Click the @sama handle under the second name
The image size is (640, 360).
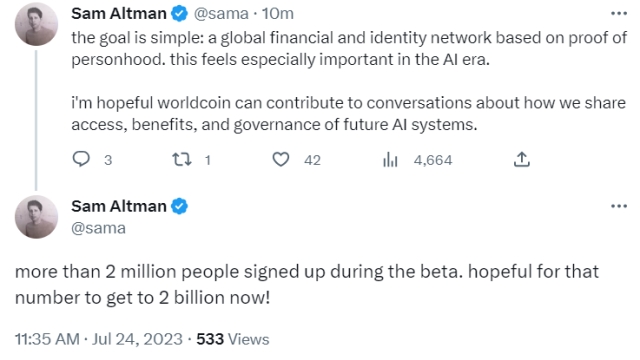98,228
